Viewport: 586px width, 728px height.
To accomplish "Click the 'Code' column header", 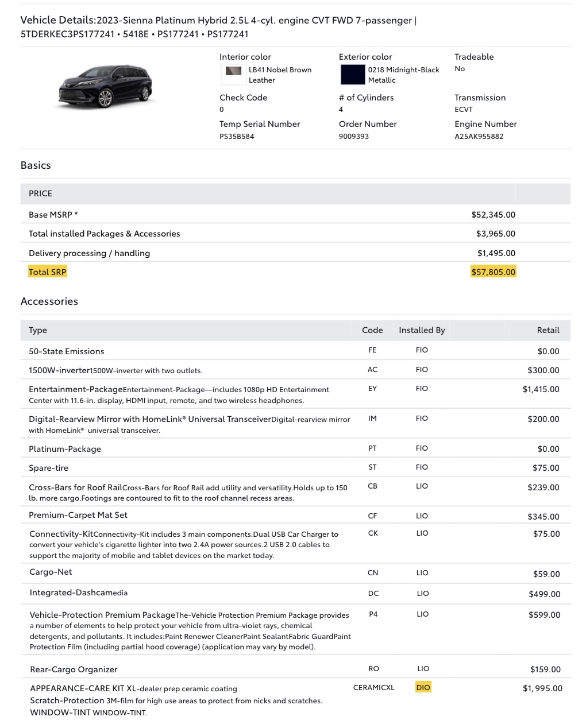I will coord(372,330).
